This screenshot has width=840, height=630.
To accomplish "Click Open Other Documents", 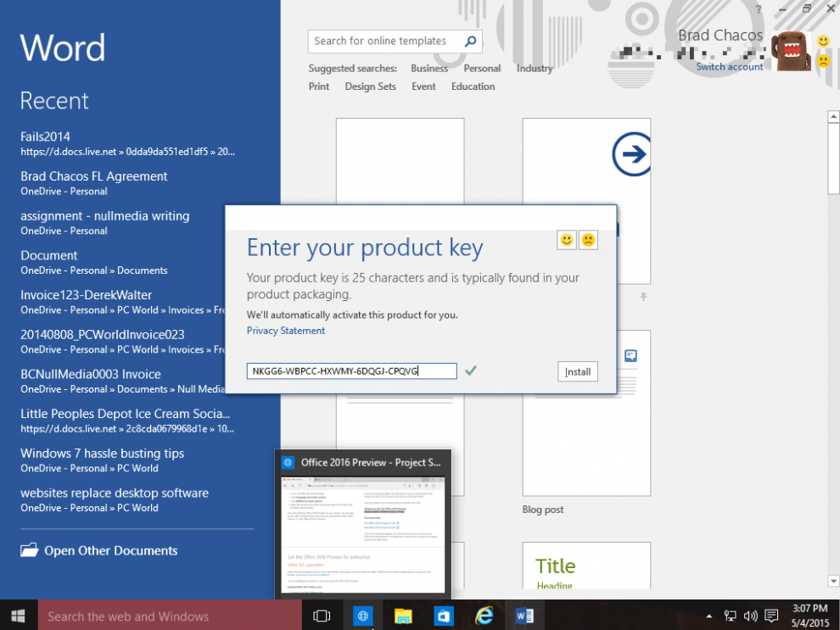I will [x=99, y=550].
